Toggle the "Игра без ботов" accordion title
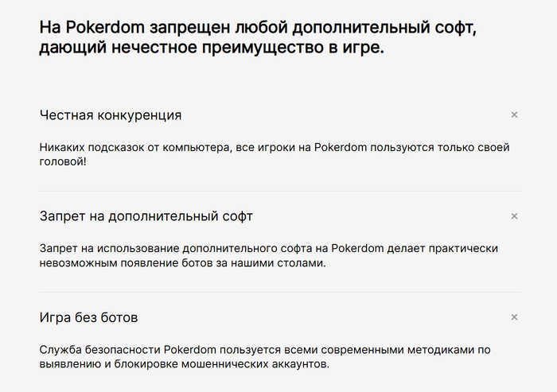 coord(88,317)
